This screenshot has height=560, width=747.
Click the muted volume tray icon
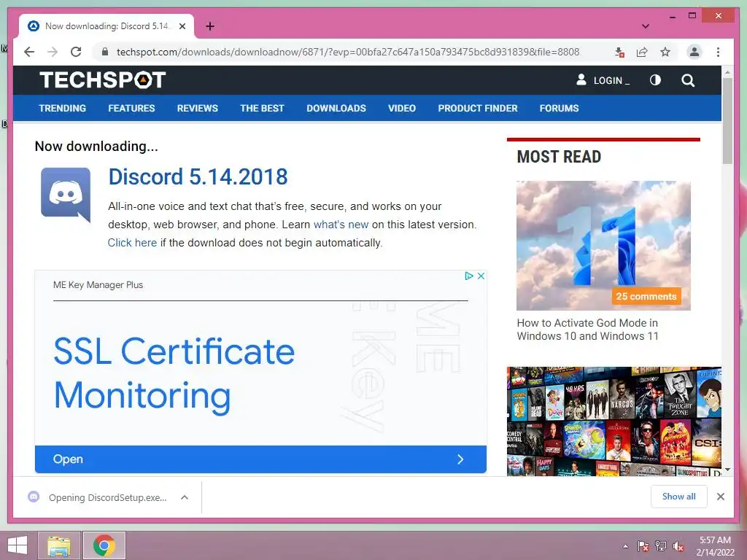click(x=678, y=546)
